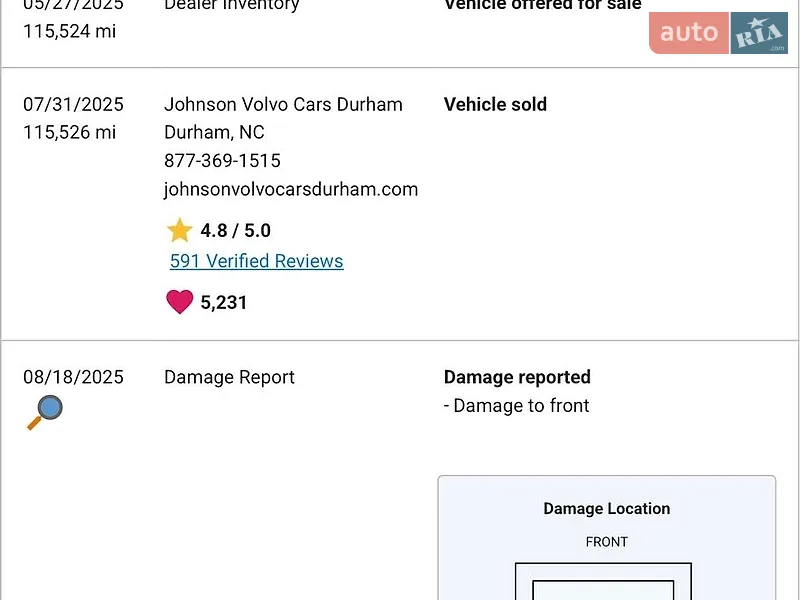Click the 07/31/2025 date entry
Image resolution: width=800 pixels, height=600 pixels.
[x=73, y=104]
